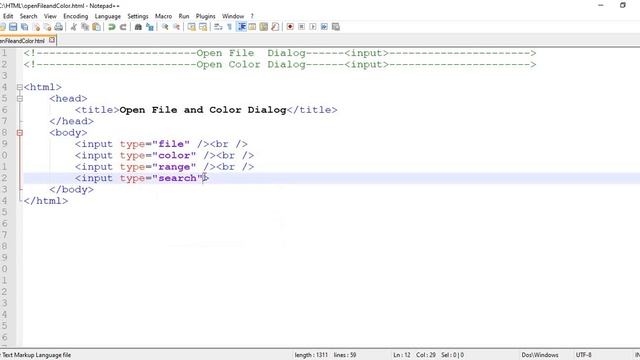Open the View menu
This screenshot has height=360, width=640.
pos(50,16)
